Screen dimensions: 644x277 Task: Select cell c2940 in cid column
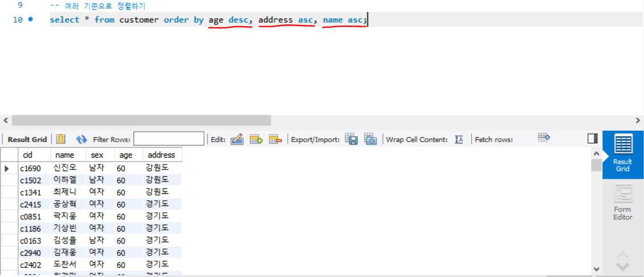click(34, 252)
